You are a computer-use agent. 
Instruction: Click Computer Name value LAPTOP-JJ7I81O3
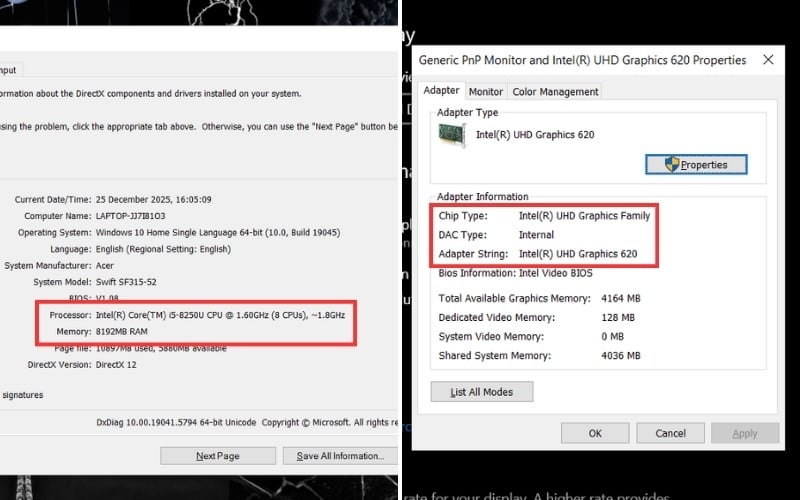131,216
